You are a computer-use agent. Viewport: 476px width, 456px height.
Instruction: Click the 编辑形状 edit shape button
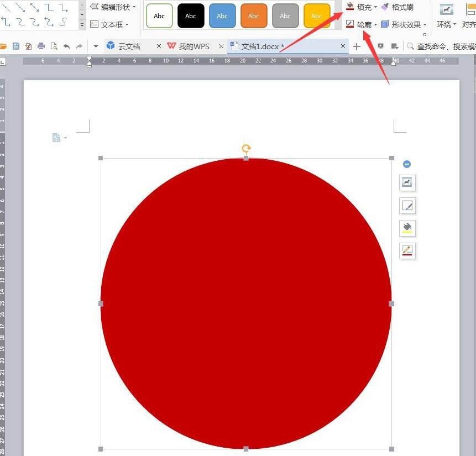[x=111, y=7]
